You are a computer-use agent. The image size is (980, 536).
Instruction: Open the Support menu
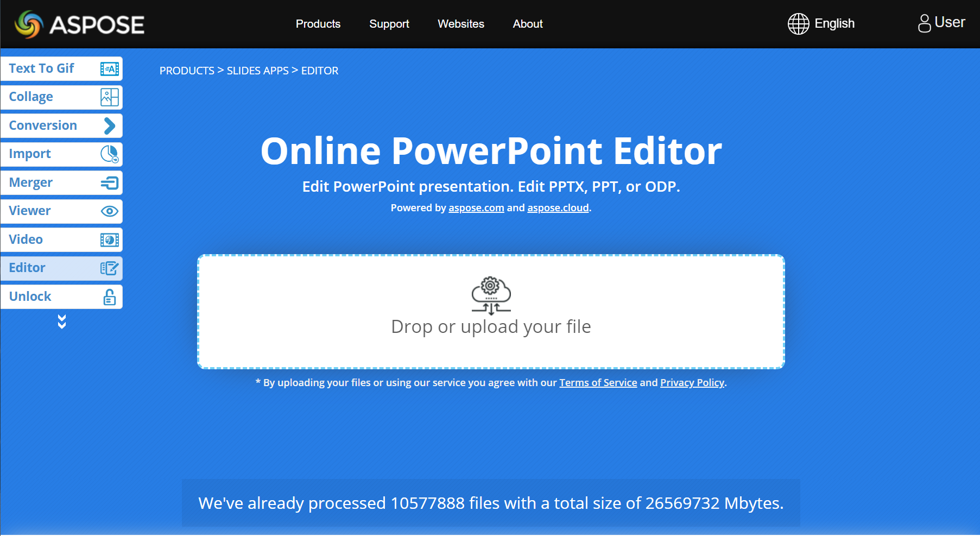389,24
